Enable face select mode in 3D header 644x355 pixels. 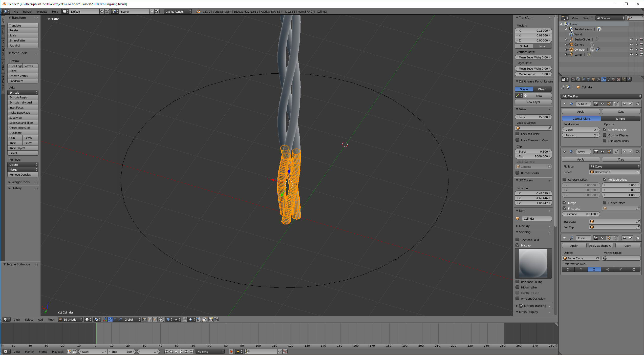[155, 319]
